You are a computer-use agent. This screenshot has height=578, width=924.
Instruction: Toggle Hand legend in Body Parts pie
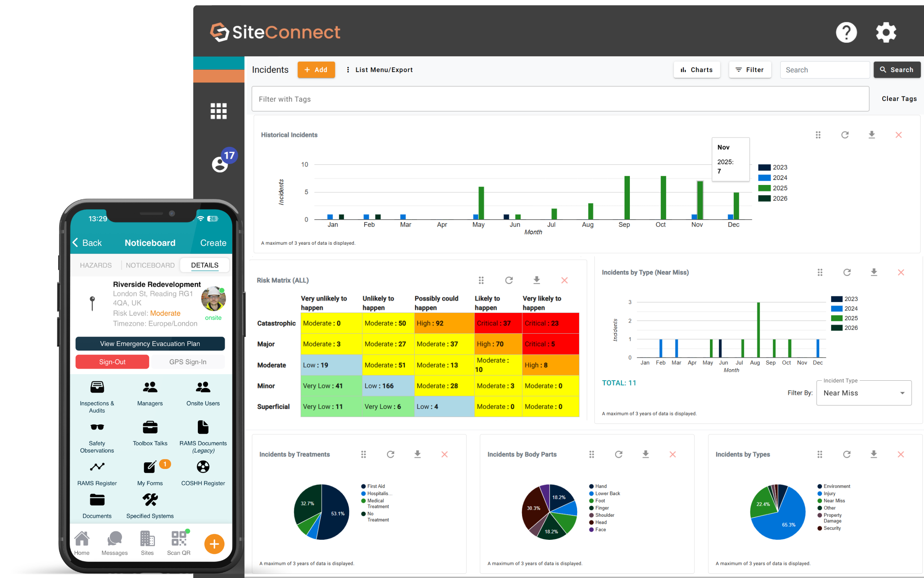598,486
